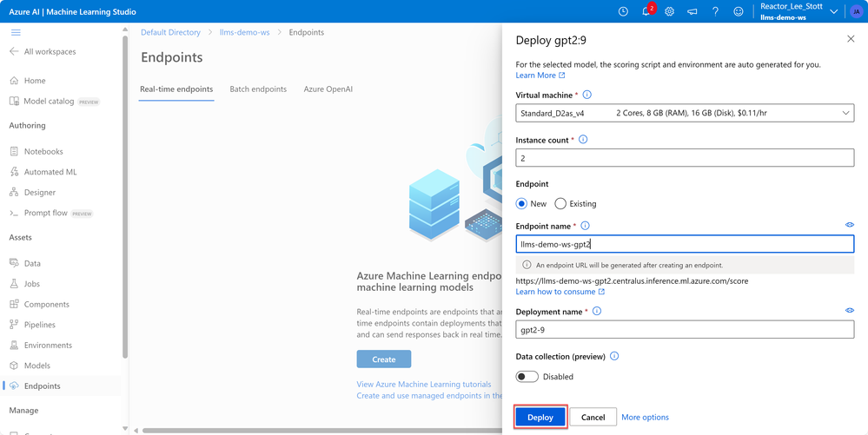Click Default Directory breadcrumb
The width and height of the screenshot is (868, 435).
(170, 33)
